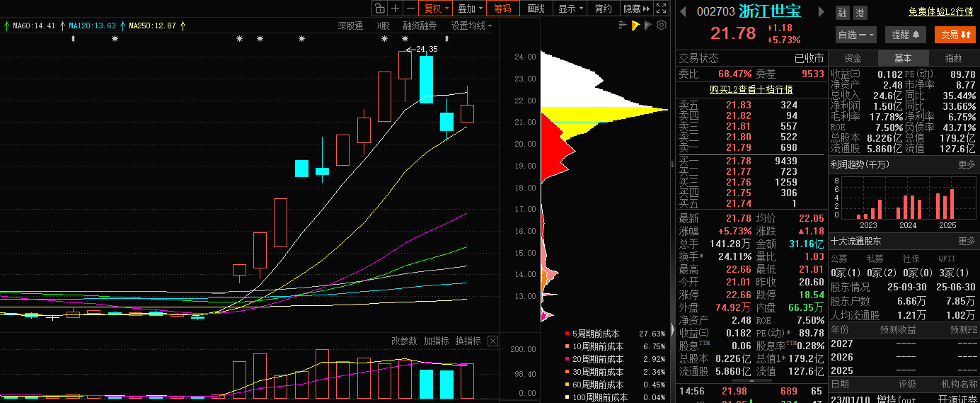Click the gray triangle chip-view icon

click(649, 25)
